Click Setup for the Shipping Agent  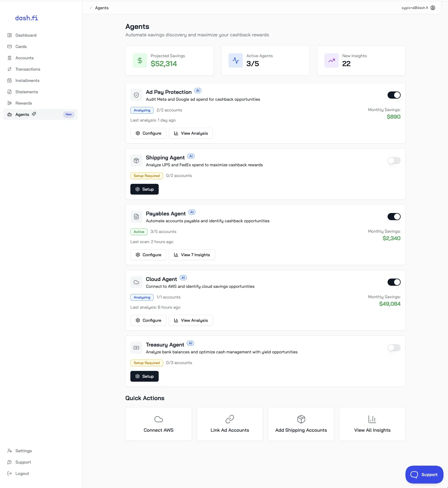point(144,189)
